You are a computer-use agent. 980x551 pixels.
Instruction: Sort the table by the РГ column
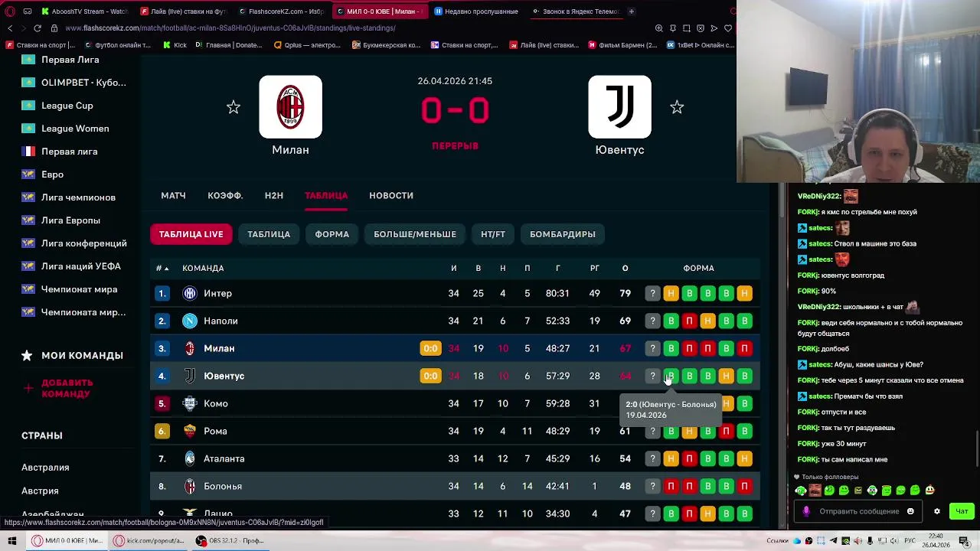coord(594,269)
